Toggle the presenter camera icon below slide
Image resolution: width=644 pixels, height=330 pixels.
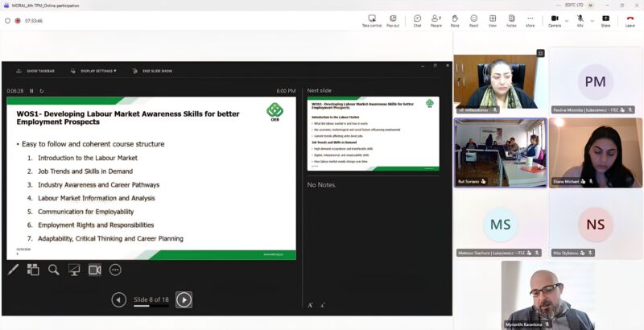click(94, 270)
